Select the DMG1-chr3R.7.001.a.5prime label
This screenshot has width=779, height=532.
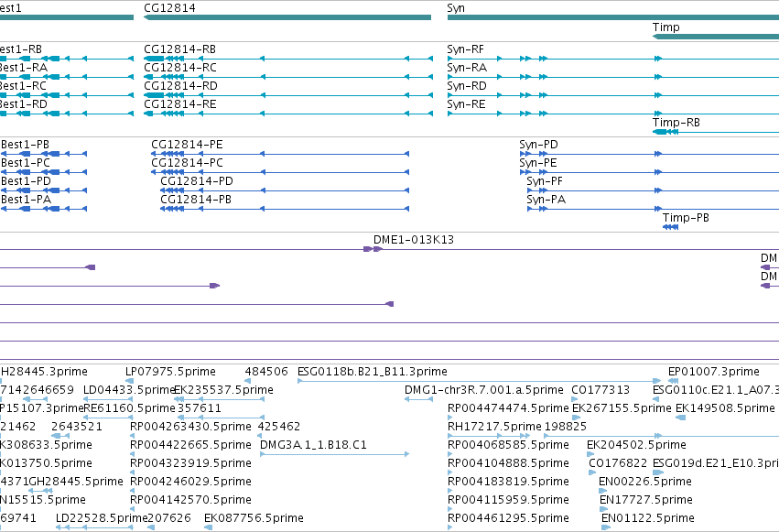pyautogui.click(x=484, y=390)
